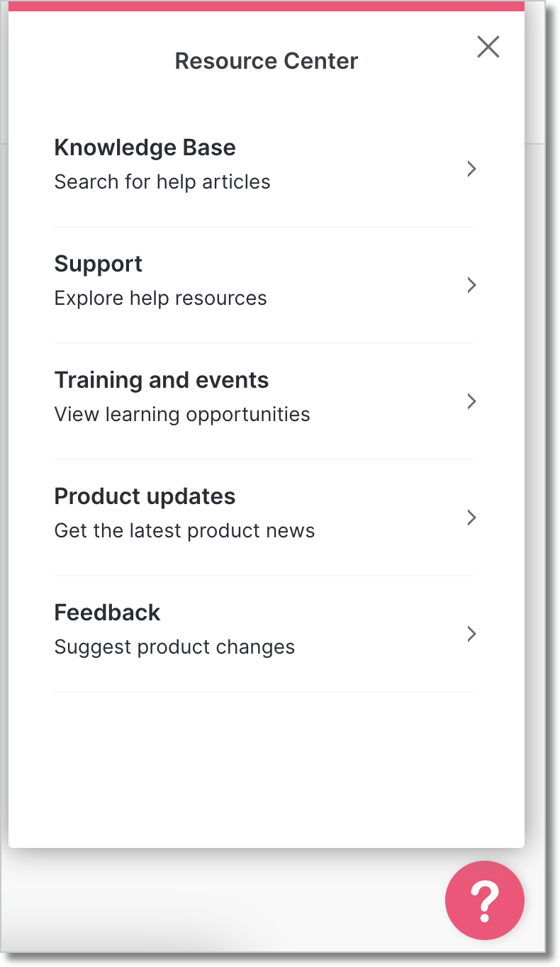Expand the Training and events chevron
560x967 pixels.
point(471,401)
